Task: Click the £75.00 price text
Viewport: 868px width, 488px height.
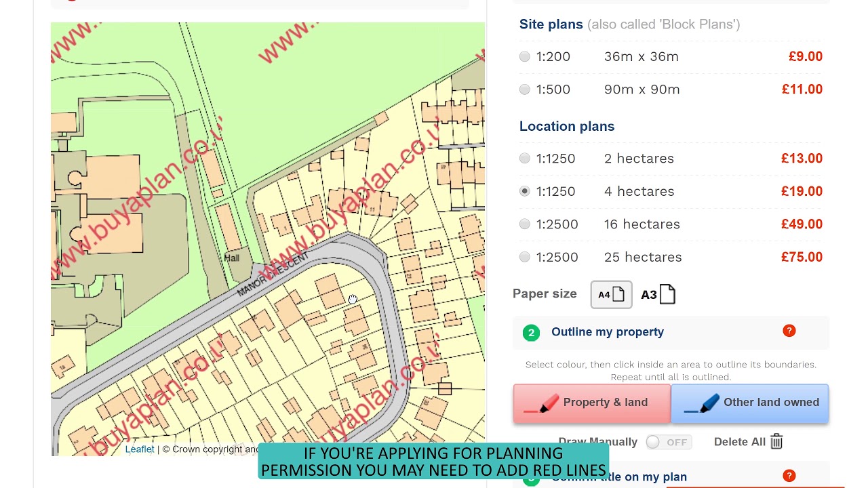Action: click(802, 257)
